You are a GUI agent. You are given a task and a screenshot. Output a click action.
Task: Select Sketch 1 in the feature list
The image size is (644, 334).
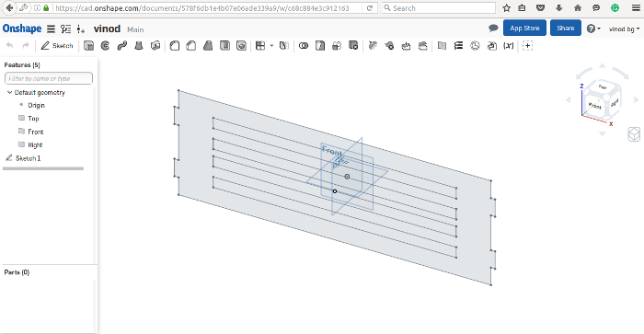click(x=28, y=158)
